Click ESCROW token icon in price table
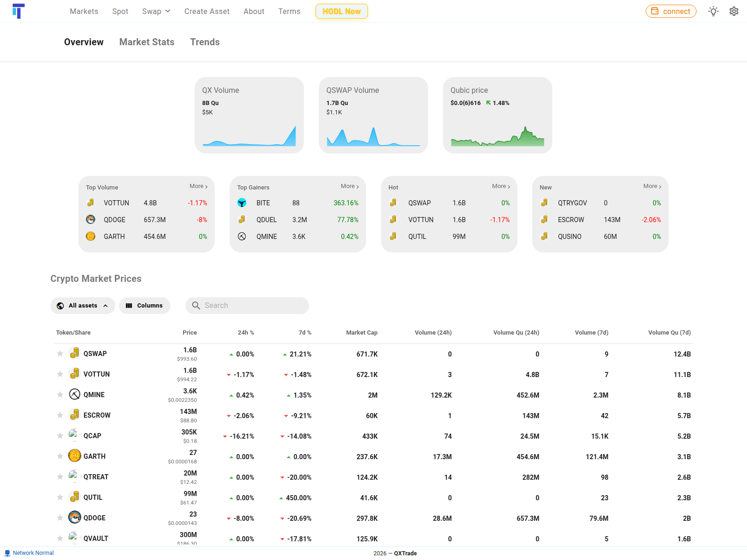Image resolution: width=747 pixels, height=560 pixels. (75, 415)
